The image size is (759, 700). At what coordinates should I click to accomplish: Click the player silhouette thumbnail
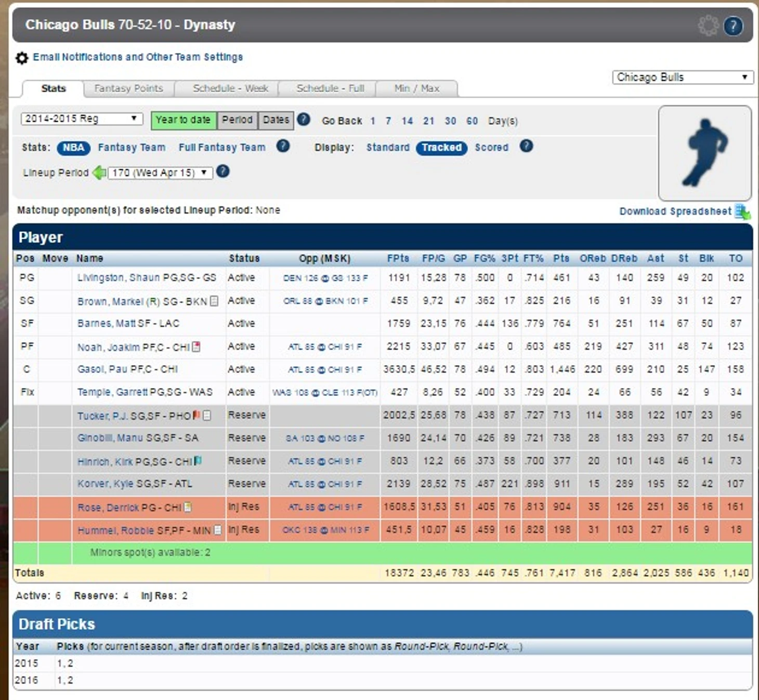(704, 153)
